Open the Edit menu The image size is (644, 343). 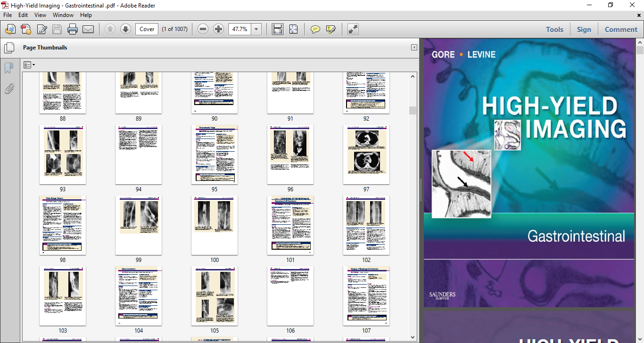coord(23,15)
